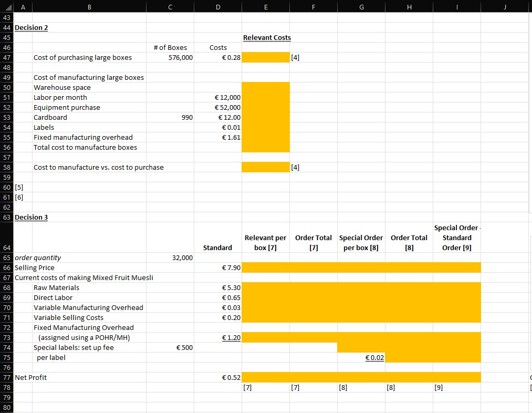Image resolution: width=532 pixels, height=413 pixels.
Task: Select the 'Net Profit' label
Action: click(30, 377)
